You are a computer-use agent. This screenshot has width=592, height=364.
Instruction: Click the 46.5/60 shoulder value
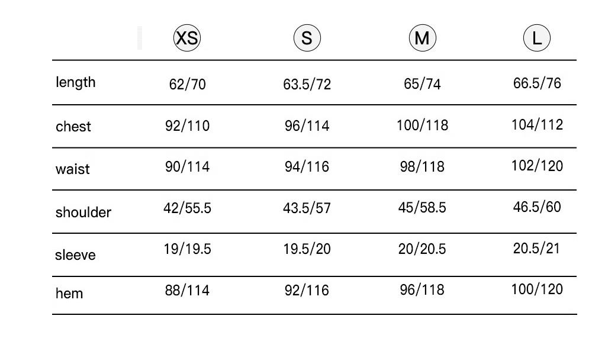537,207
